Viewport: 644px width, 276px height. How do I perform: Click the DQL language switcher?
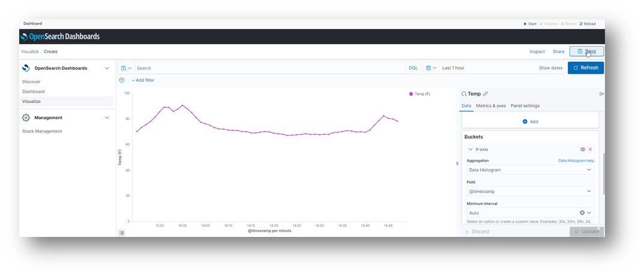(x=413, y=68)
